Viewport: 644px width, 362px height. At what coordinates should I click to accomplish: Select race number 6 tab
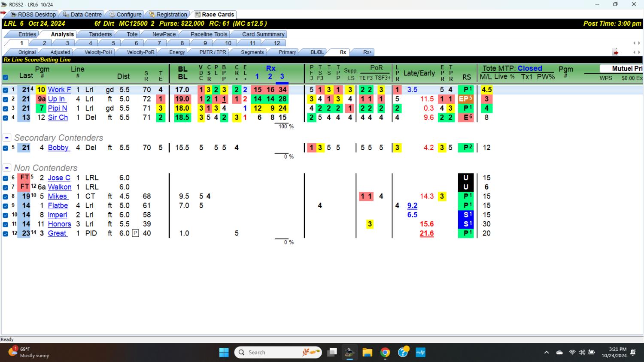point(136,43)
